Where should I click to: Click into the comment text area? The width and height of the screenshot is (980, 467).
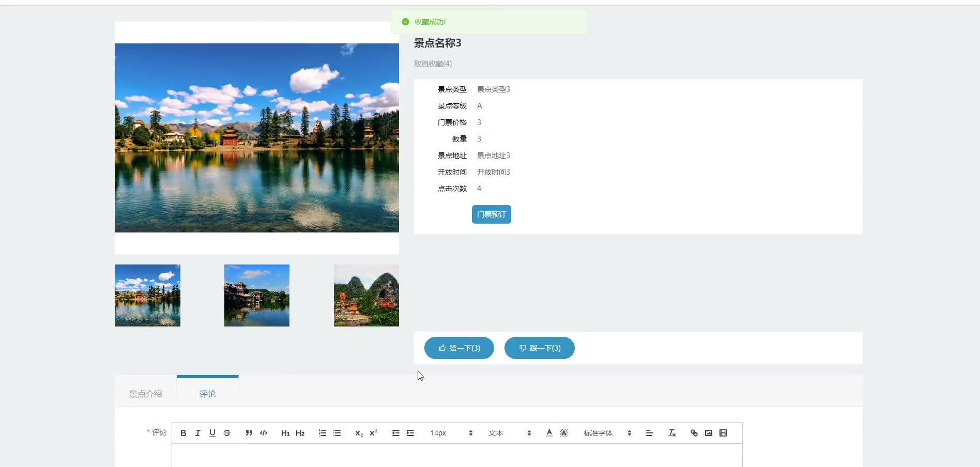[x=457, y=456]
